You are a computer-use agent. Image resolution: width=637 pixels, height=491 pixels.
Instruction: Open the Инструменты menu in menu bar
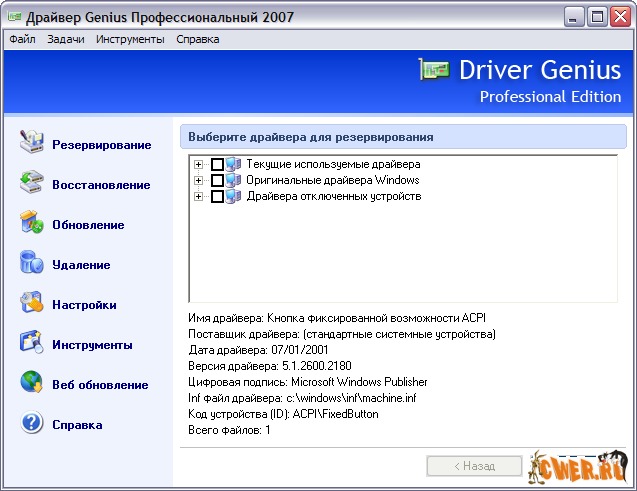(x=130, y=39)
